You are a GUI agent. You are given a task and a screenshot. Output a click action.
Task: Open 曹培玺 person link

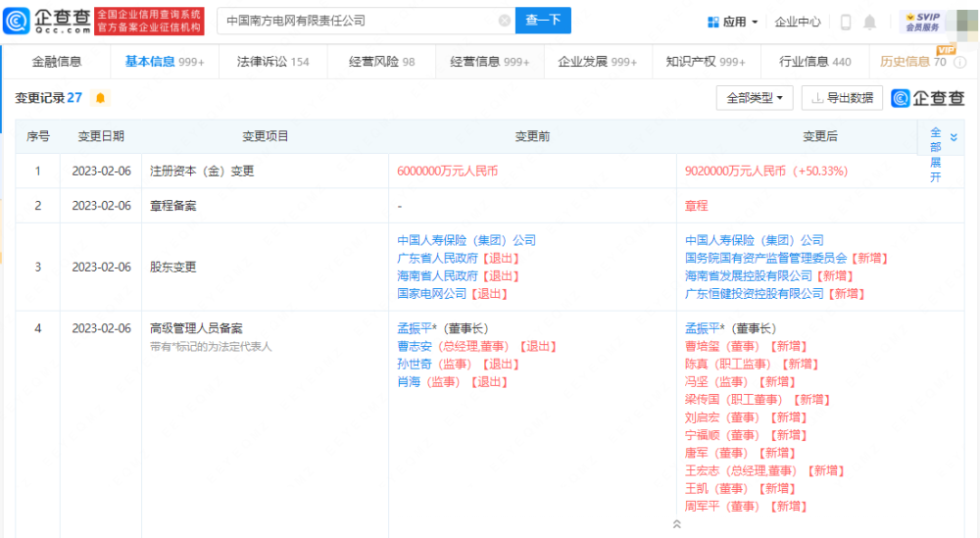[703, 346]
